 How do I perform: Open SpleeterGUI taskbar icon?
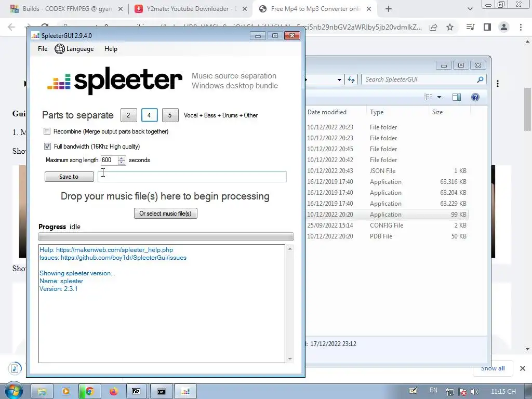185,392
